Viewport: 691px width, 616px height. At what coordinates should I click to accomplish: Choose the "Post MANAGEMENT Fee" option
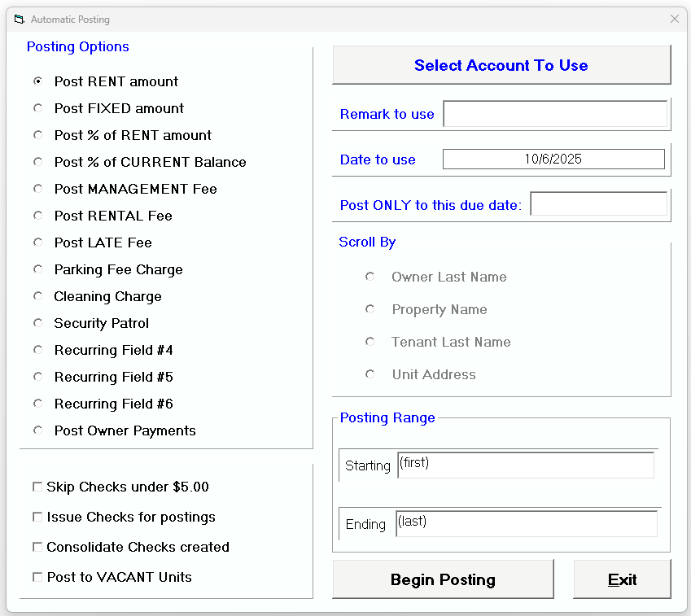tap(37, 189)
